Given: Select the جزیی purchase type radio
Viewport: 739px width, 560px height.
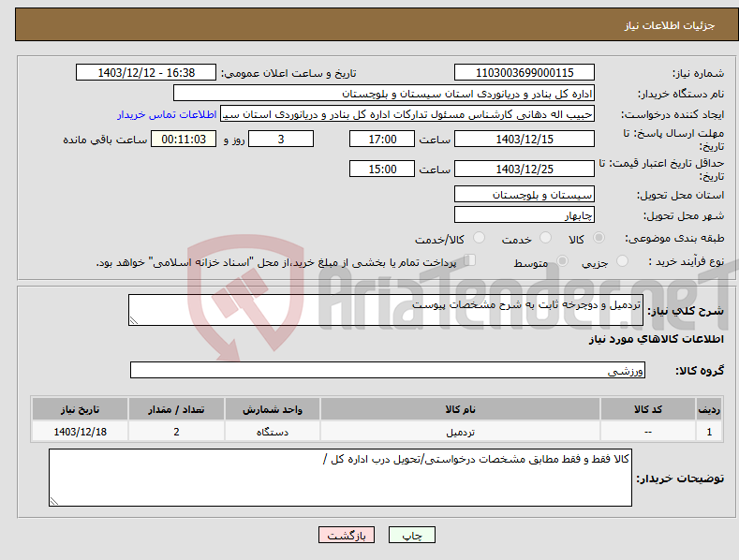Looking at the screenshot, I should point(622,261).
